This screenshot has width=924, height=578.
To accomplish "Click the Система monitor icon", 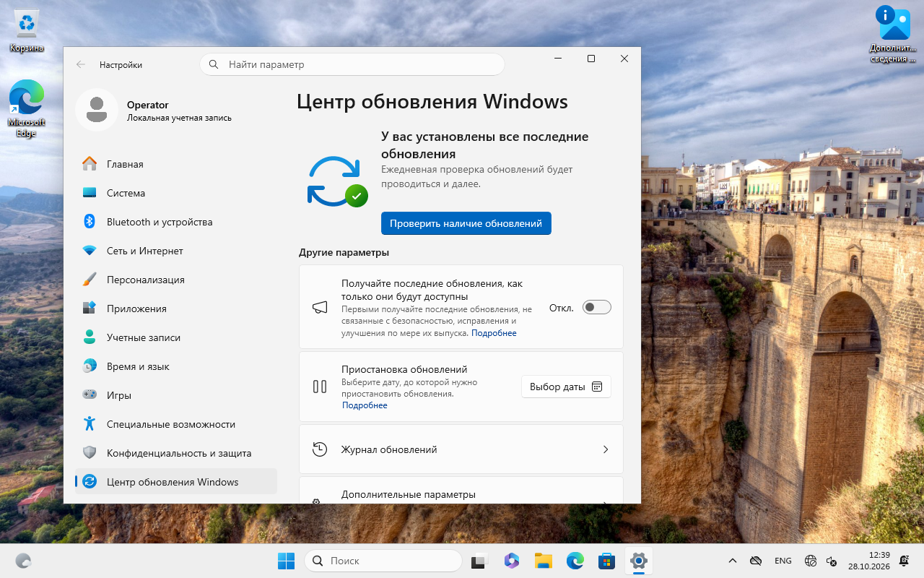I will (90, 193).
